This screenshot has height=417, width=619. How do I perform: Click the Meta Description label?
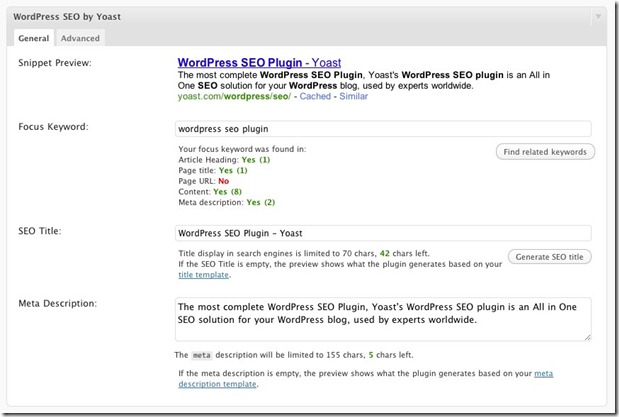click(57, 303)
